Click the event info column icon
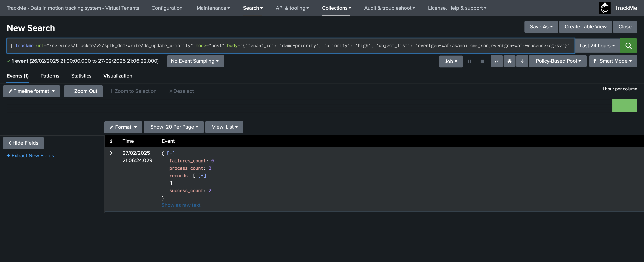 click(x=111, y=141)
